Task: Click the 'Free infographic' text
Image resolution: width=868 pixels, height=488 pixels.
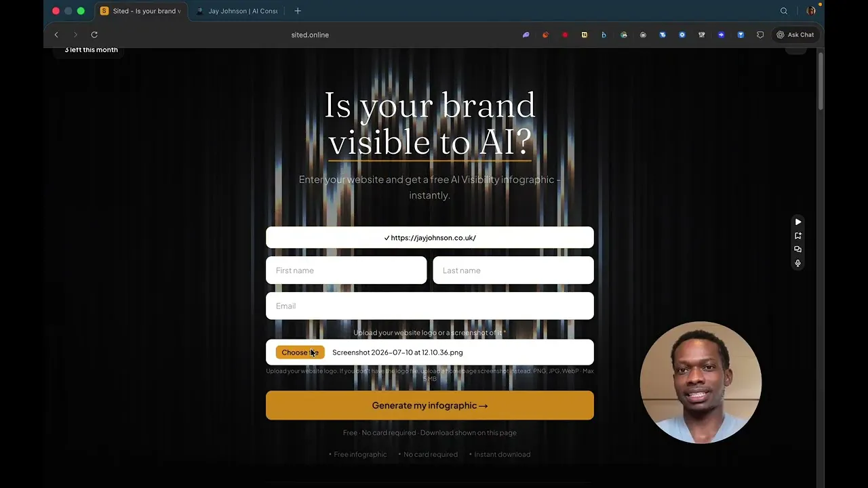Action: [x=360, y=454]
